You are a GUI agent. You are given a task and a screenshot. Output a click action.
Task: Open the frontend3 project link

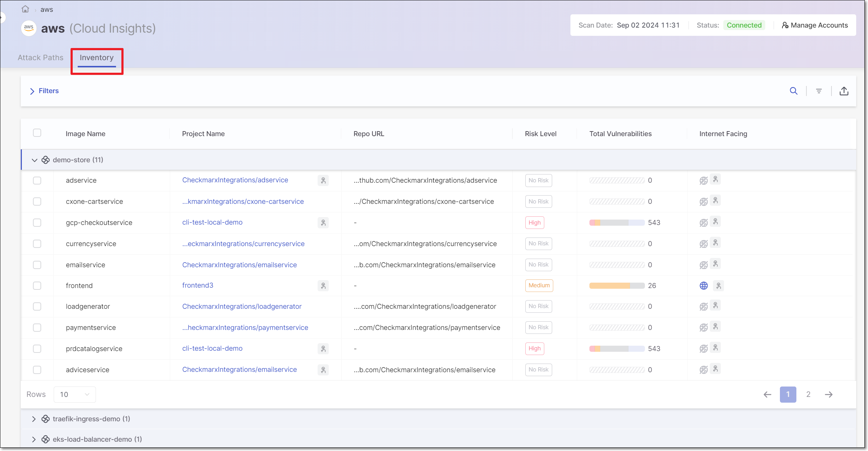(x=198, y=286)
